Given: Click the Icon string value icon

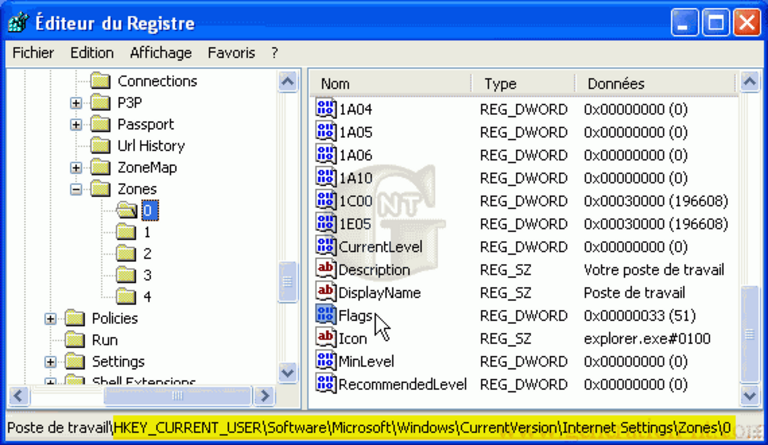Looking at the screenshot, I should click(x=326, y=338).
